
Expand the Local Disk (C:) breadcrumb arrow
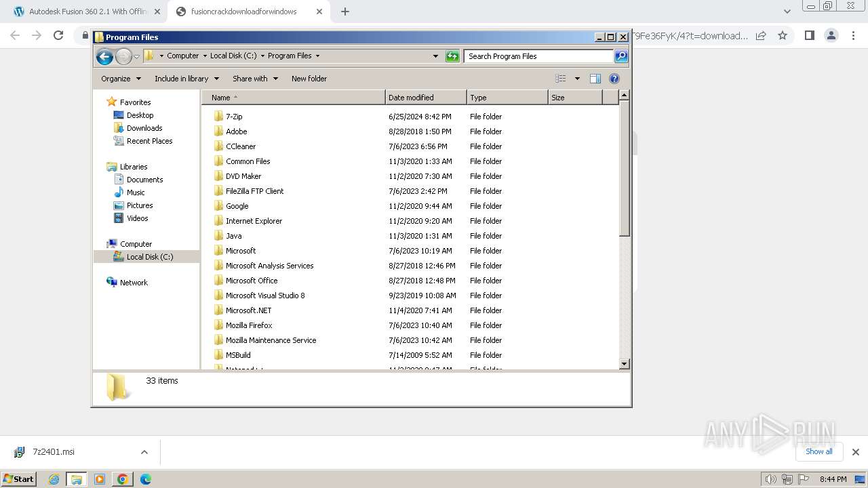(x=262, y=56)
